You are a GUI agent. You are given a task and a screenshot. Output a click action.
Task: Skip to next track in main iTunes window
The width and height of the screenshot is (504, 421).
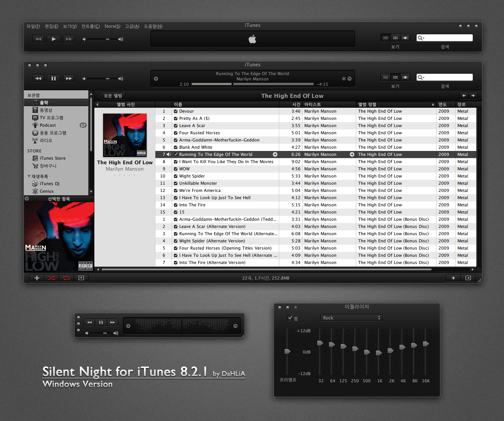pos(69,79)
